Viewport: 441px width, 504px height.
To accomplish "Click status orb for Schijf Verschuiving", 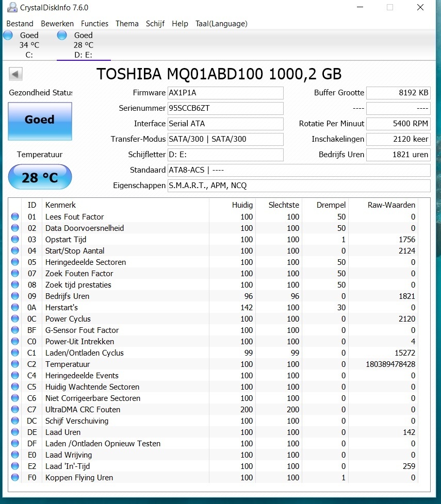I will pos(15,421).
